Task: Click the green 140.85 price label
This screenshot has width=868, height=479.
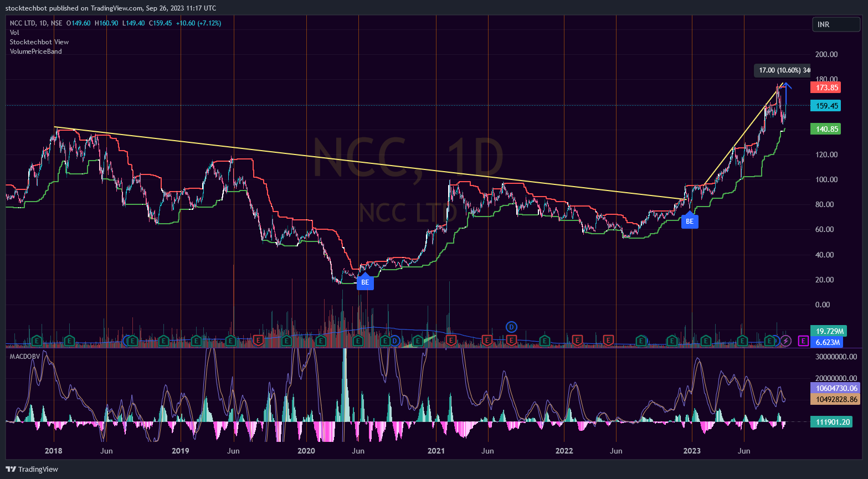Action: tap(825, 129)
